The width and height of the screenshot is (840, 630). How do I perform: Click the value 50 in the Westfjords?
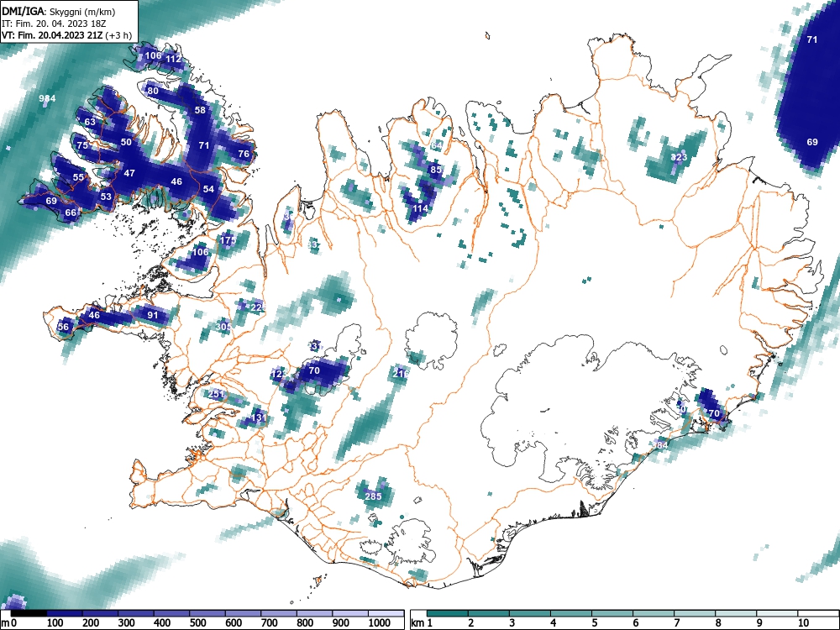pos(126,142)
